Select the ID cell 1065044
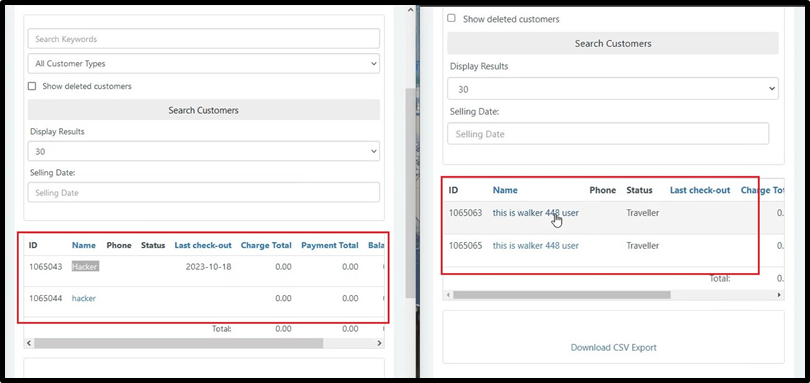The height and width of the screenshot is (383, 810). pos(45,298)
